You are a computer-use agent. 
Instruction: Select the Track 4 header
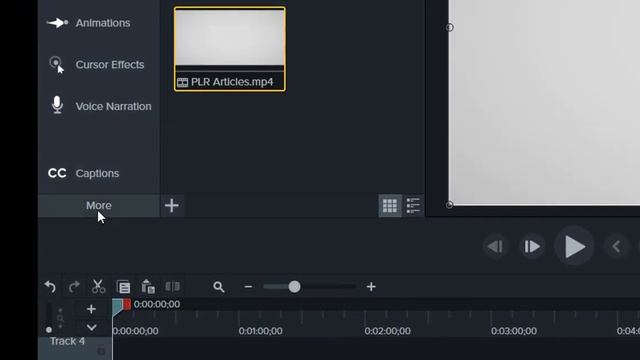click(x=75, y=349)
